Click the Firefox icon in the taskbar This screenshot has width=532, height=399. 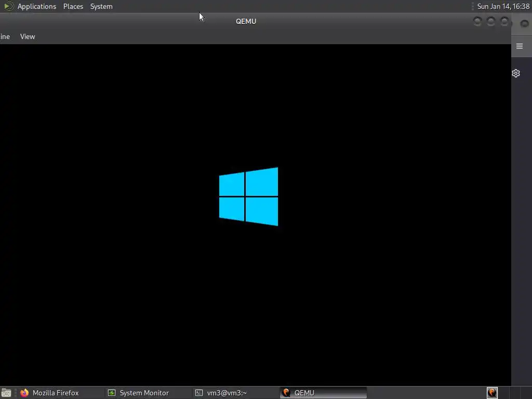pos(24,393)
